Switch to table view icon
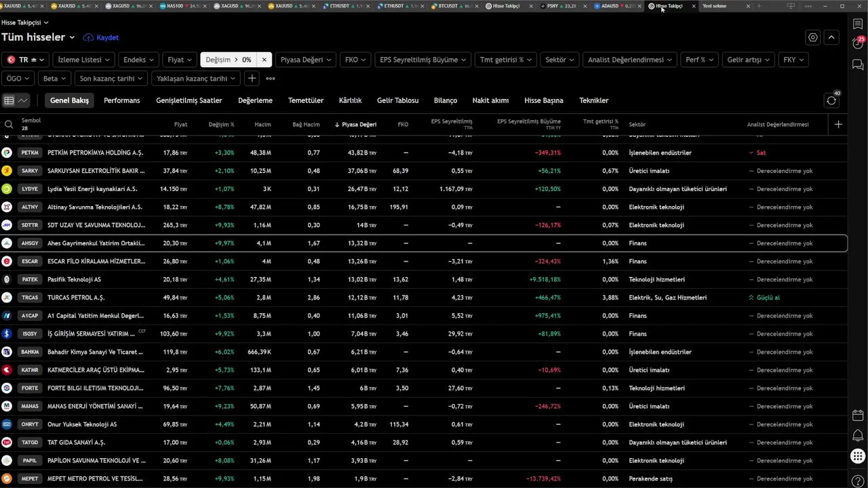This screenshot has width=868, height=488. coord(9,100)
